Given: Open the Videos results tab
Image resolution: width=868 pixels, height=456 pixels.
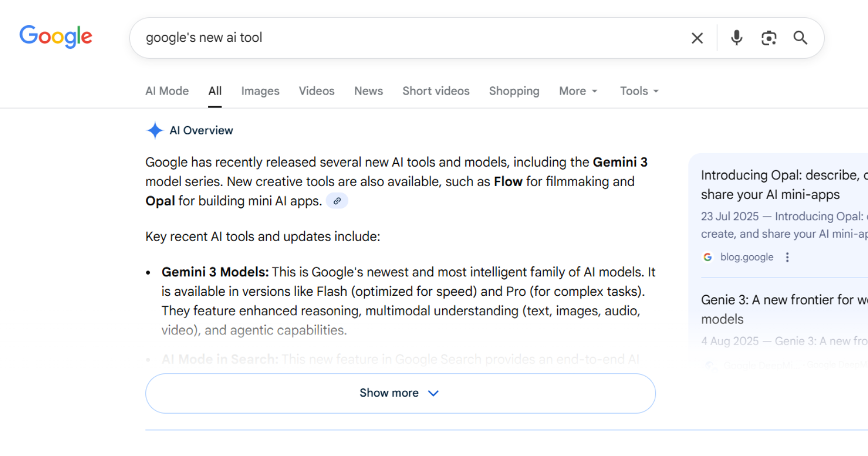Looking at the screenshot, I should tap(317, 91).
